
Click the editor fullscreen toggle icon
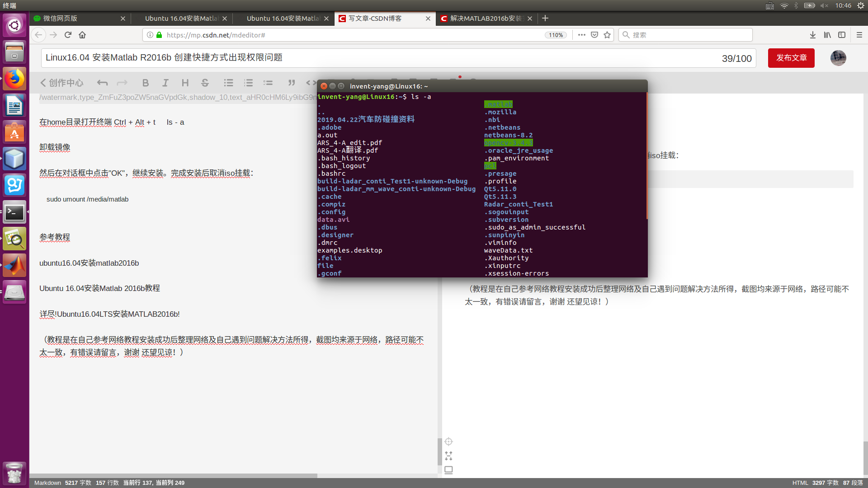448,455
